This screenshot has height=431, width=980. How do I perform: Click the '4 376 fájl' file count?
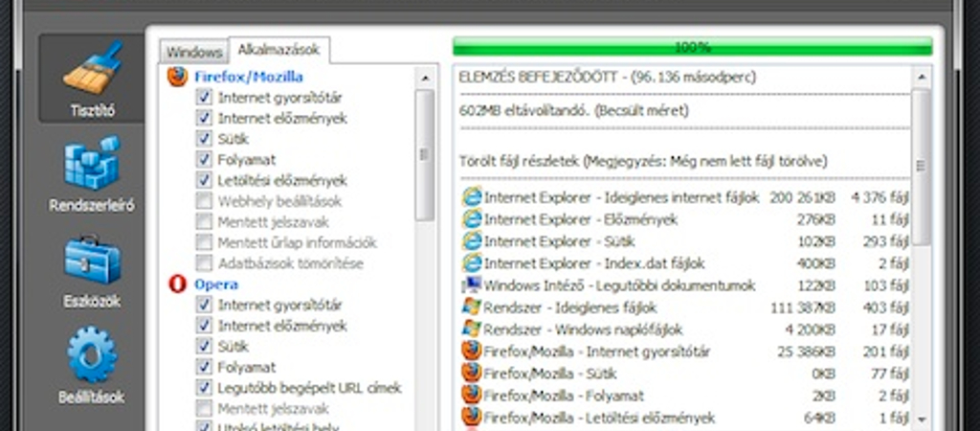point(880,197)
